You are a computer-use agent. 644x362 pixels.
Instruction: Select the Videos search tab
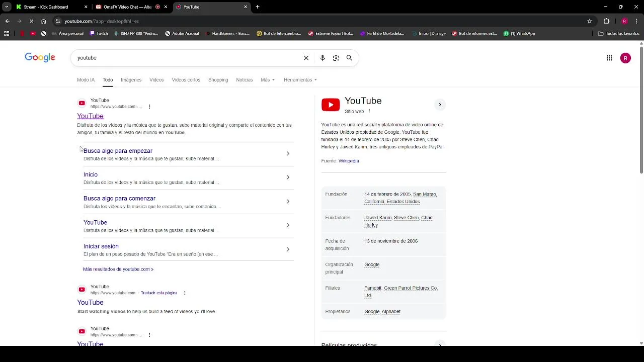pos(156,80)
